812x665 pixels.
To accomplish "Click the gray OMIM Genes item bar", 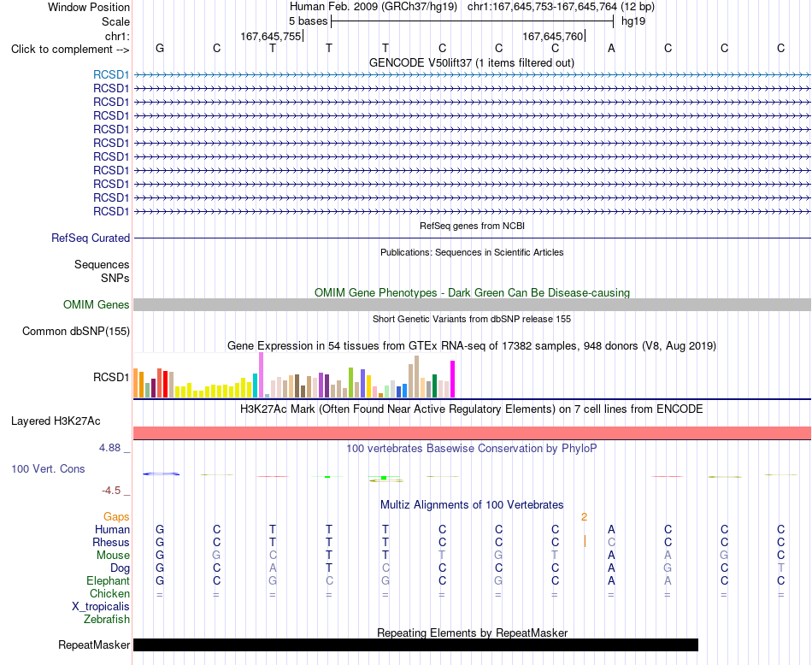I will 472,304.
